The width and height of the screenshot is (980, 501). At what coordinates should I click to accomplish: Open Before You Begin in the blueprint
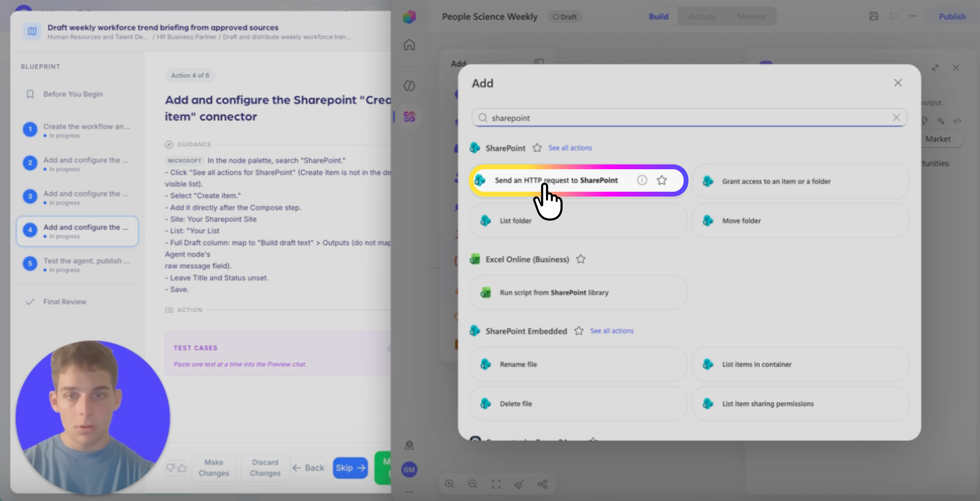[x=78, y=94]
